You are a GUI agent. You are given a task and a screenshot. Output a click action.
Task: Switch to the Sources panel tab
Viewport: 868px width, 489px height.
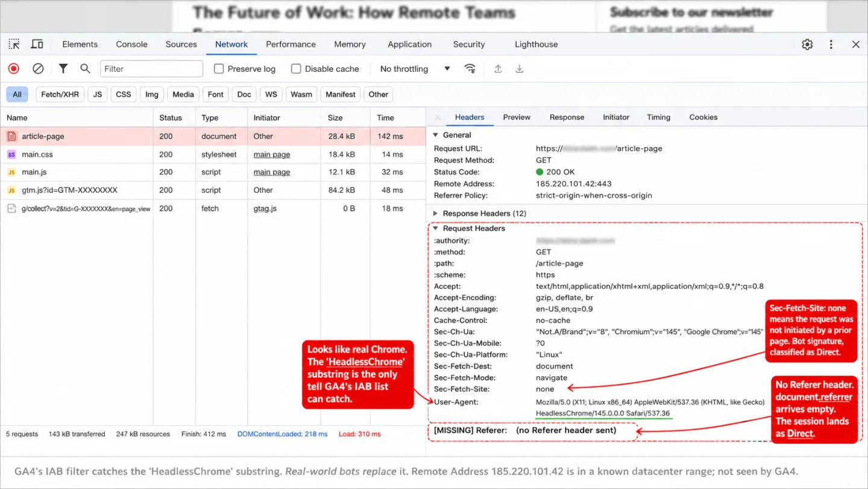click(x=181, y=44)
